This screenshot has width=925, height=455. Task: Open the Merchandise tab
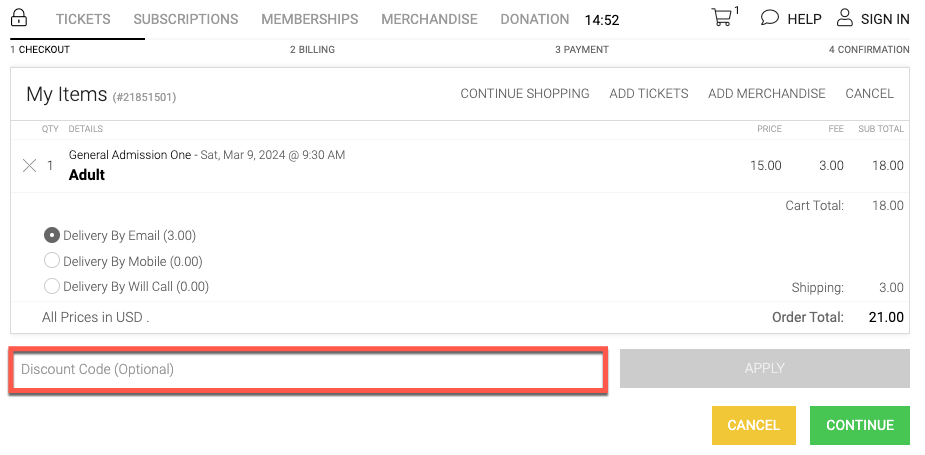click(x=429, y=19)
